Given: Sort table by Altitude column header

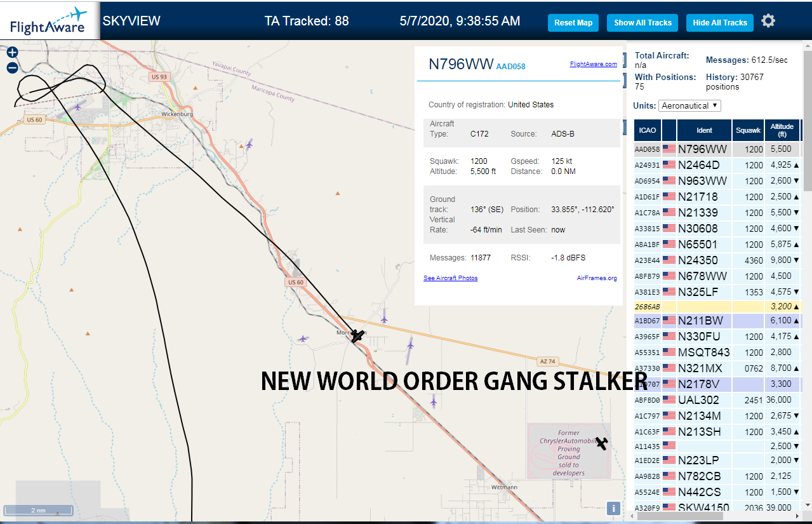Looking at the screenshot, I should (x=782, y=130).
